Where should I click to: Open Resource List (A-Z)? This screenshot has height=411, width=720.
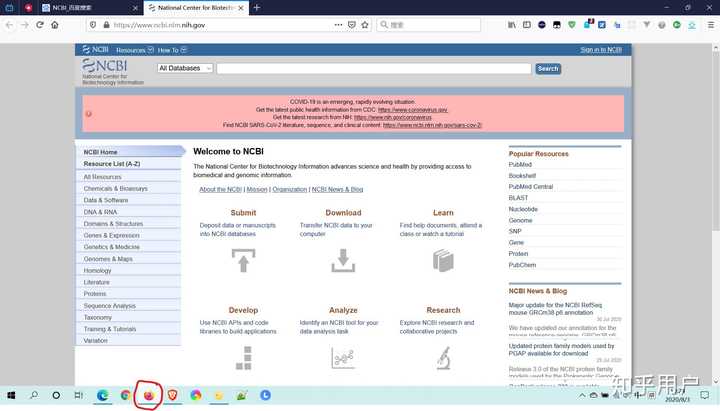[112, 163]
